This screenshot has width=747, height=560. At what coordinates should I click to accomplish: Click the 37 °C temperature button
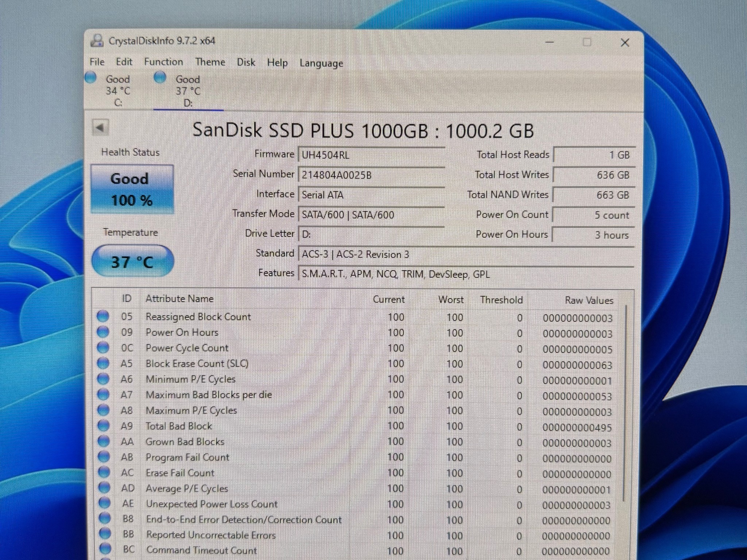pyautogui.click(x=132, y=261)
